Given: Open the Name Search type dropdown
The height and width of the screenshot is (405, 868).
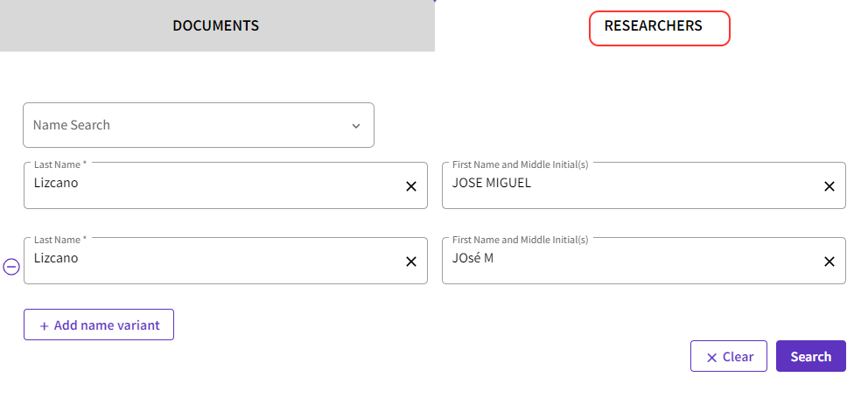Looking at the screenshot, I should click(198, 125).
